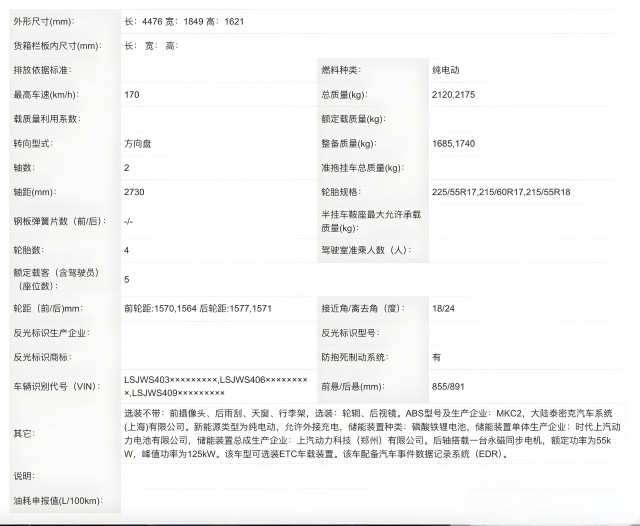Click the dimensions value 长:4476 宽:1849 高:1621
This screenshot has width=640, height=526.
184,22
